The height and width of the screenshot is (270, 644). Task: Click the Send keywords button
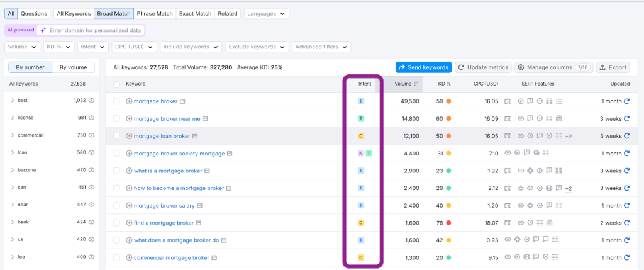pos(423,67)
